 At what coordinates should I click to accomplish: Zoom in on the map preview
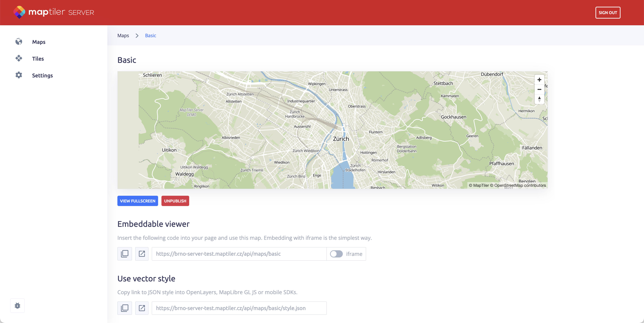coord(539,80)
